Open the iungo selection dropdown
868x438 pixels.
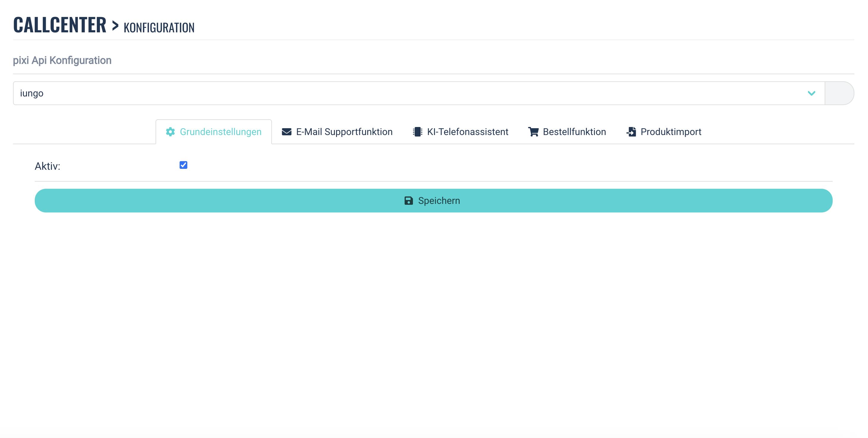418,93
